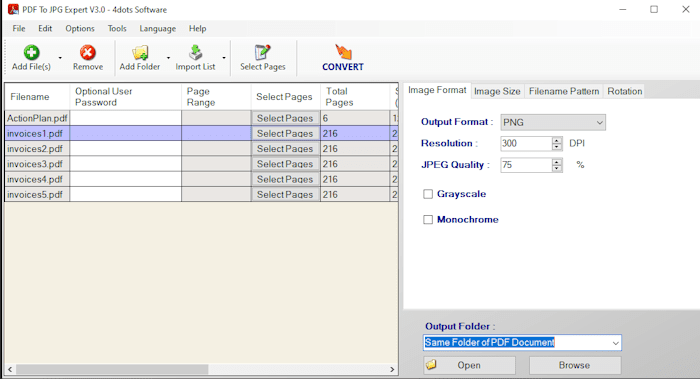Start conversion with the CONVERT icon
The height and width of the screenshot is (379, 700).
pyautogui.click(x=343, y=52)
